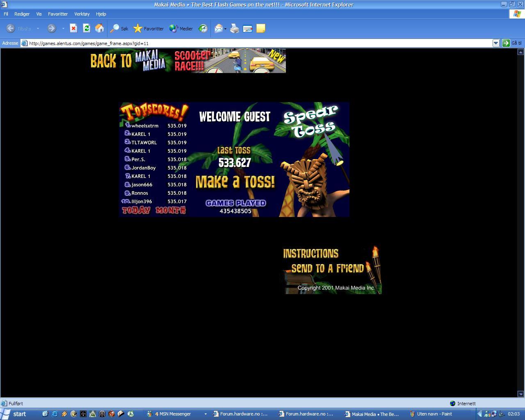This screenshot has width=525, height=420.
Task: Click the Per.S. score row
Action: [x=156, y=160]
